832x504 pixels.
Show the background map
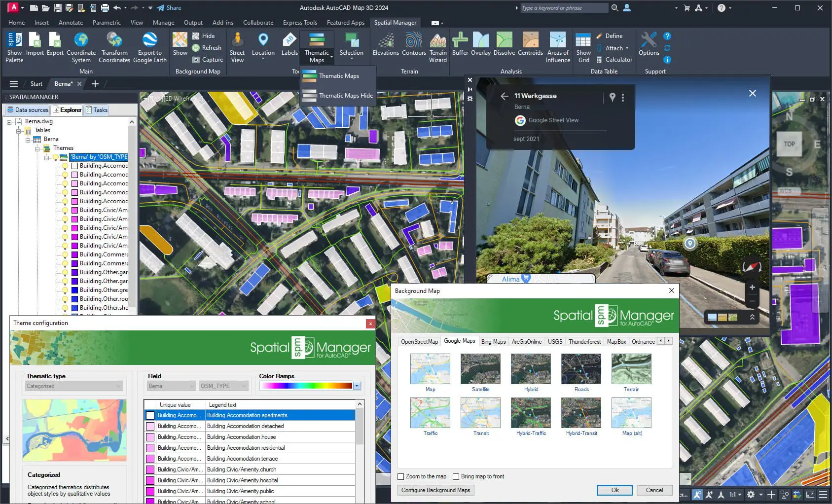tap(180, 44)
